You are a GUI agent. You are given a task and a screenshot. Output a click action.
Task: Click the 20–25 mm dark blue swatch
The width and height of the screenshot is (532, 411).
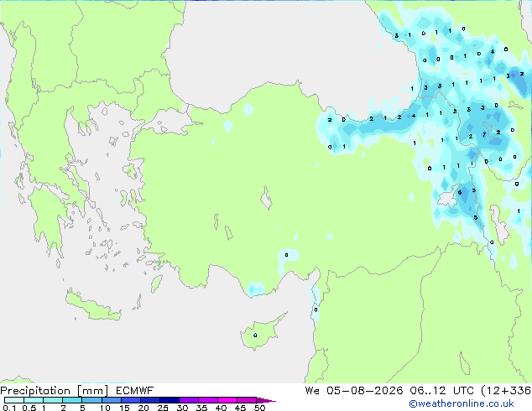(x=149, y=400)
